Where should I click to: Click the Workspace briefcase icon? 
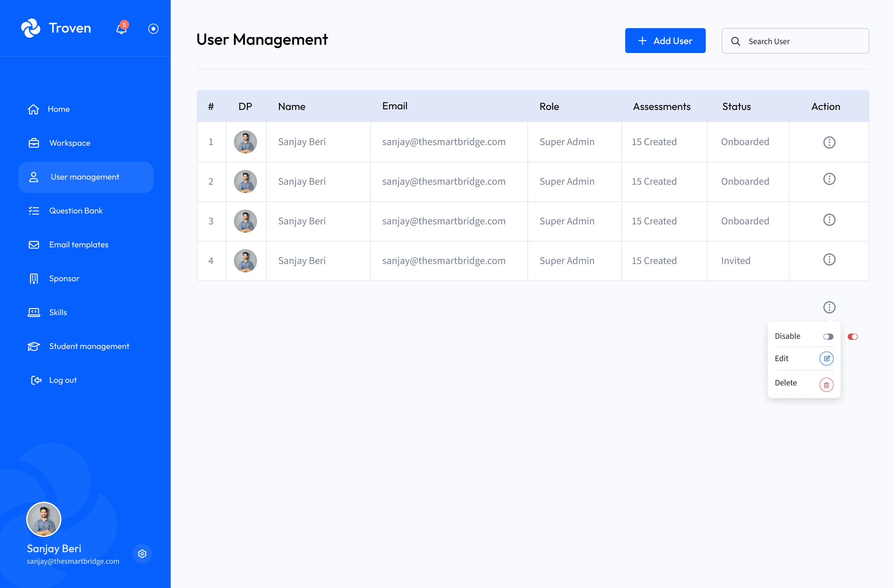(34, 143)
